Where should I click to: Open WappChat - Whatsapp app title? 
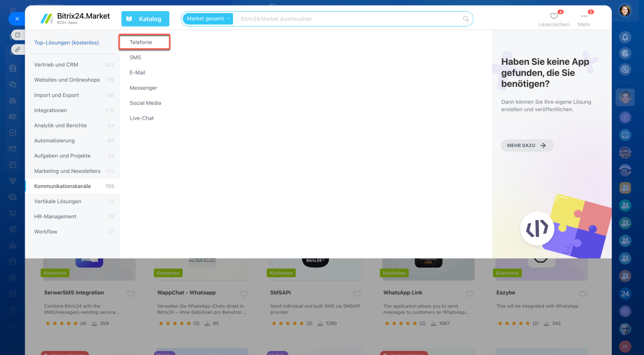(186, 293)
